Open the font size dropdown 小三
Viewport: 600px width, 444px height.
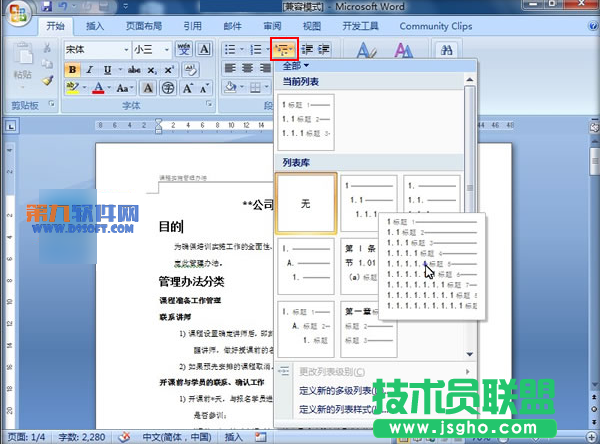[x=166, y=50]
